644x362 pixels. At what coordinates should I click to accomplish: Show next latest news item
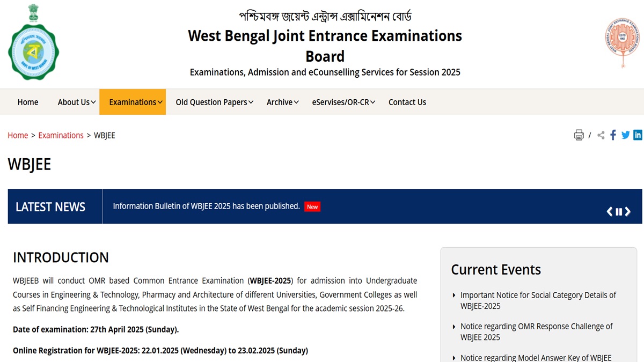(628, 212)
